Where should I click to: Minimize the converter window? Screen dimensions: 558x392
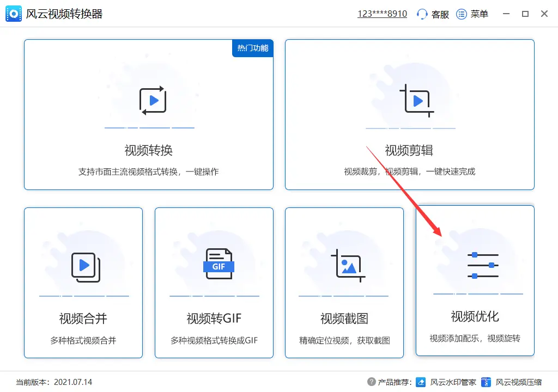point(506,14)
